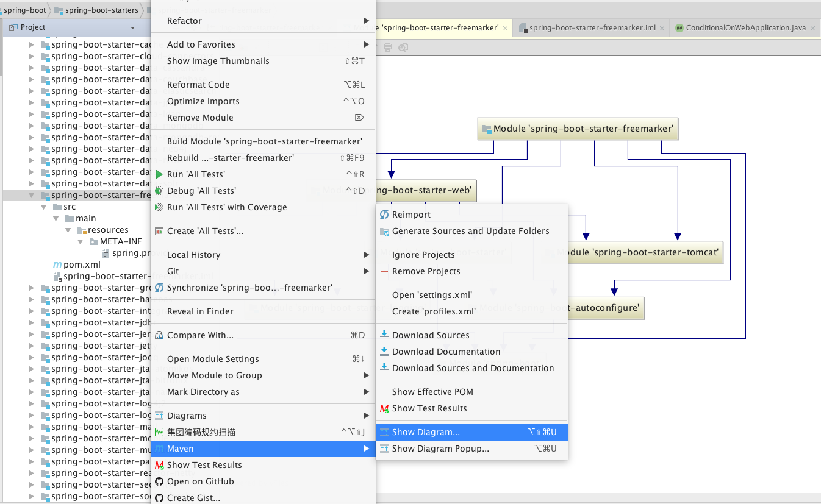Click the GitHub icon beside Create Gist

coord(159,498)
